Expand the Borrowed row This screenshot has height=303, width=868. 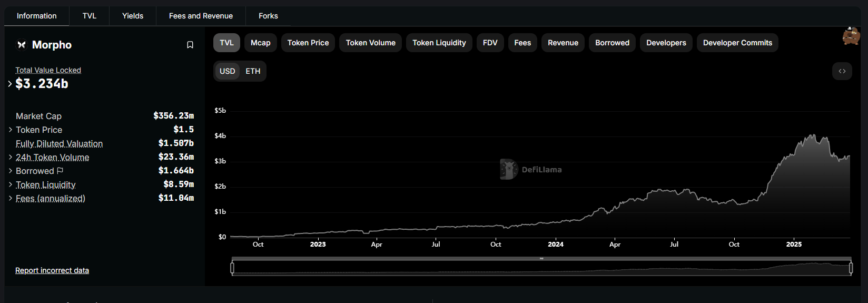coord(11,171)
